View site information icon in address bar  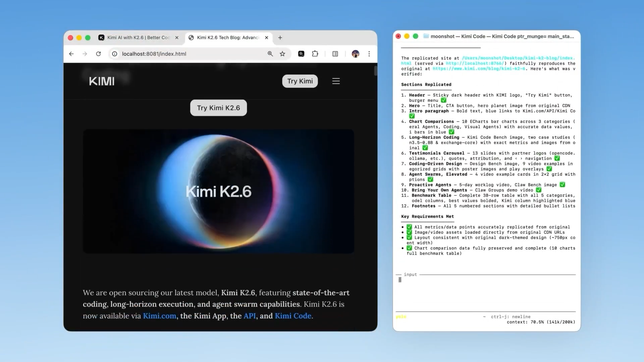[115, 54]
